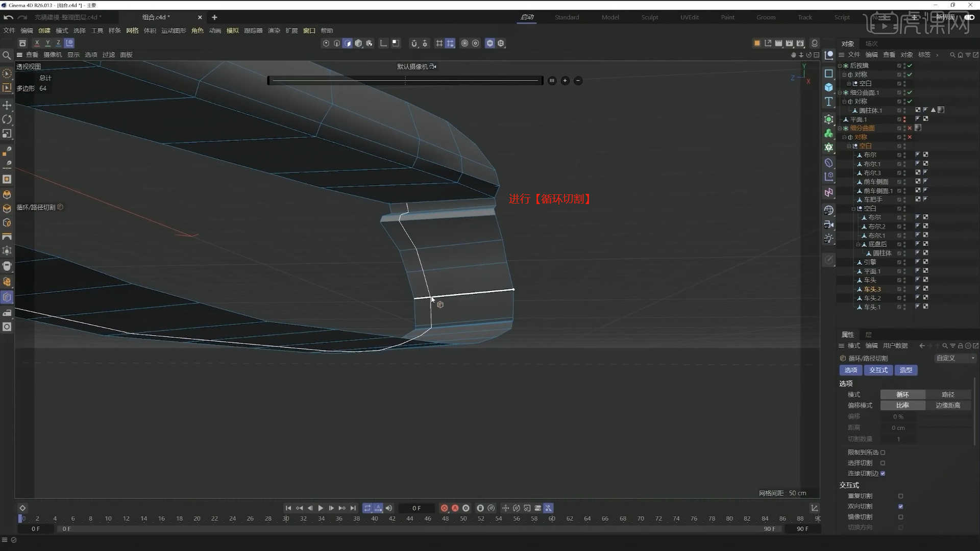Toggle the Y axis lock icon

pos(47,43)
